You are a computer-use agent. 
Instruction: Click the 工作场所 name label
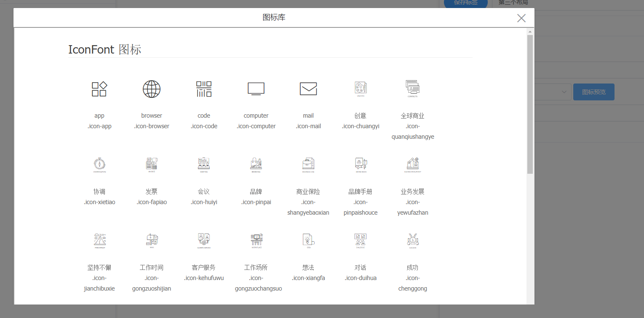point(256,267)
